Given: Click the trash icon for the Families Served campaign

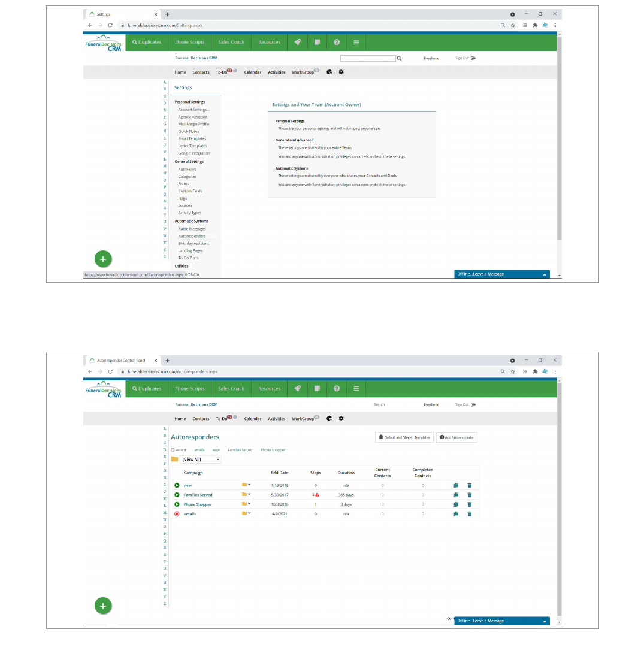Looking at the screenshot, I should (x=469, y=495).
